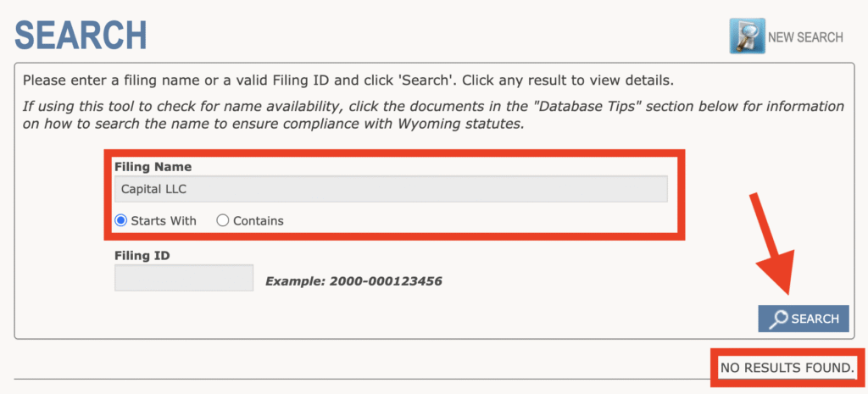868x394 pixels.
Task: Click the NEW SEARCH text link
Action: click(x=805, y=37)
